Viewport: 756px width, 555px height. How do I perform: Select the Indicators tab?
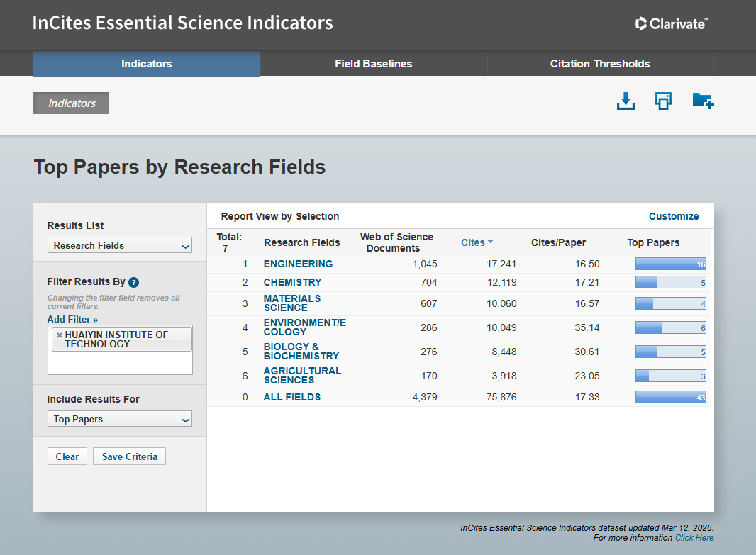click(146, 64)
